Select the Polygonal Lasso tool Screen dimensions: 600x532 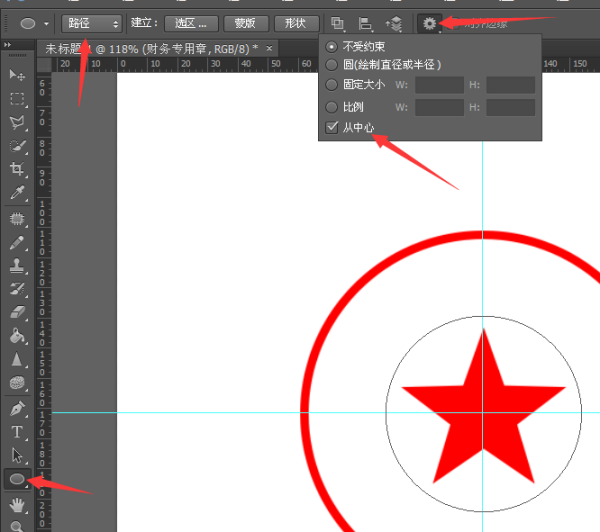click(x=17, y=122)
